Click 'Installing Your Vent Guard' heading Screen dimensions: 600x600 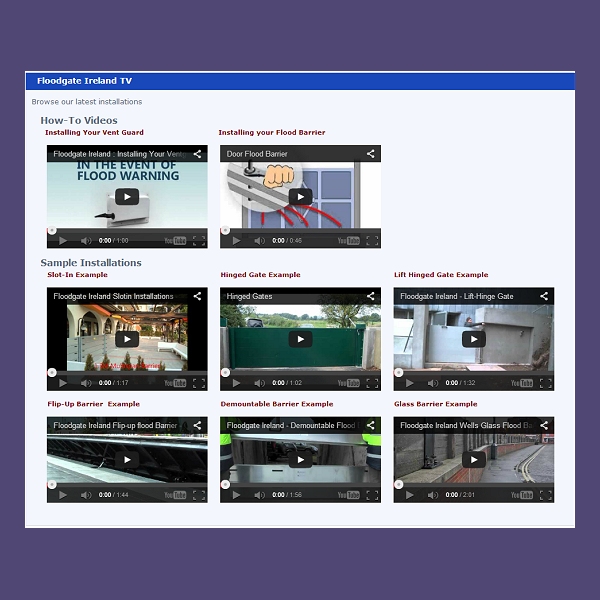pos(95,132)
